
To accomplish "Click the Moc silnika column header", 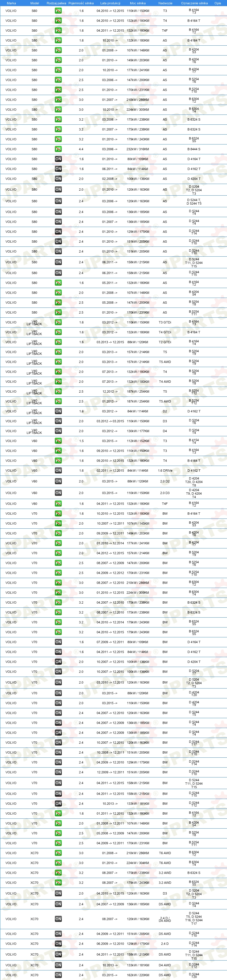I will [138, 3].
